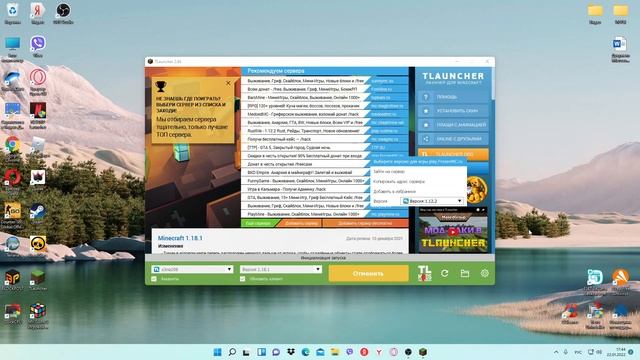Open the game folder icon in TLauncher
Image resolution: width=640 pixels, height=360 pixels.
click(x=465, y=273)
